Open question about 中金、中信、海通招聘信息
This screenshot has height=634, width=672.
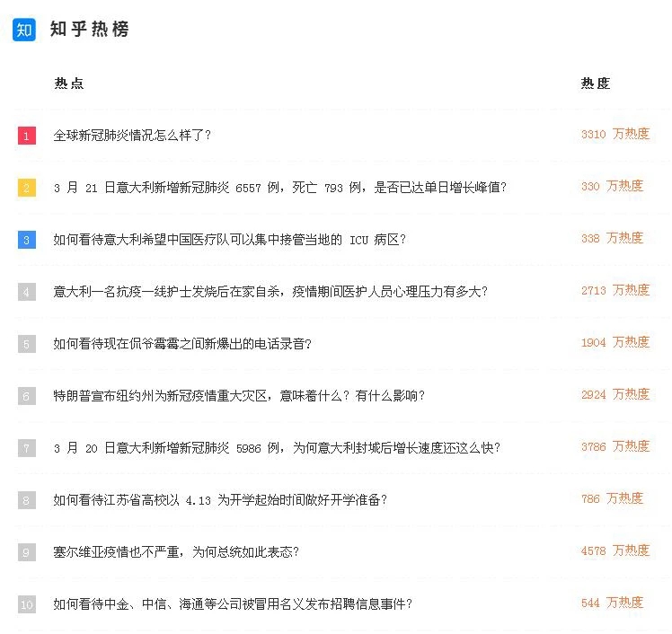tap(233, 604)
